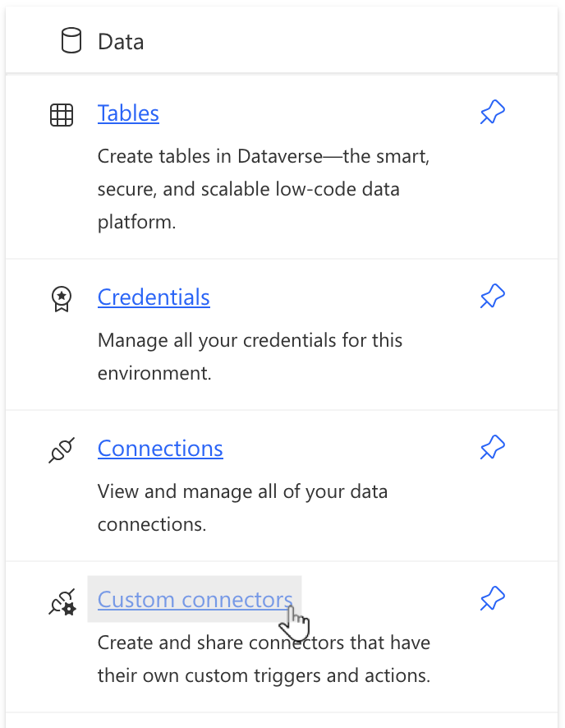Click the word Dataverse in Tables description
This screenshot has width=565, height=728.
[x=278, y=157]
